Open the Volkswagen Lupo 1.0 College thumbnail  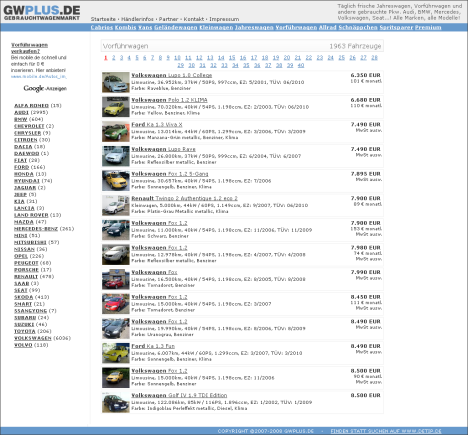116,82
